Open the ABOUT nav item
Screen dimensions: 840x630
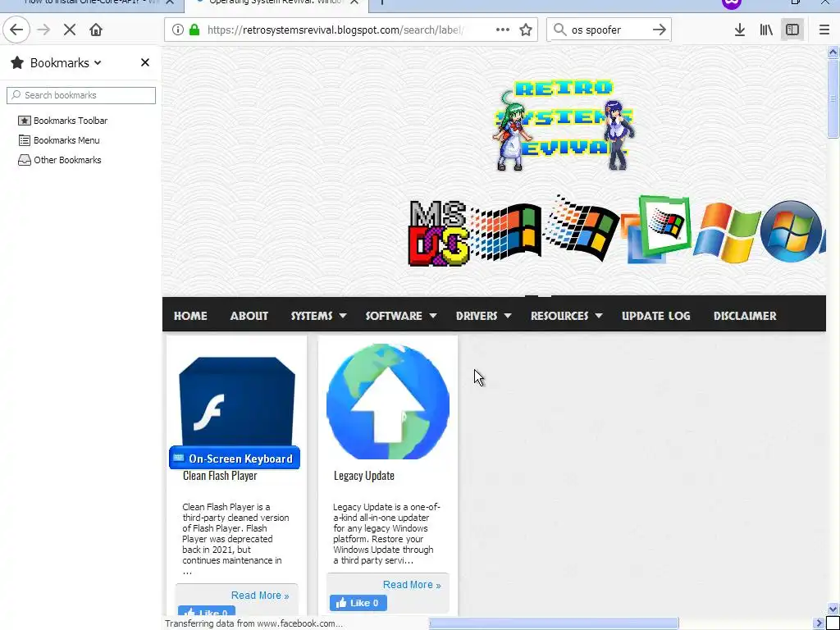[249, 316]
